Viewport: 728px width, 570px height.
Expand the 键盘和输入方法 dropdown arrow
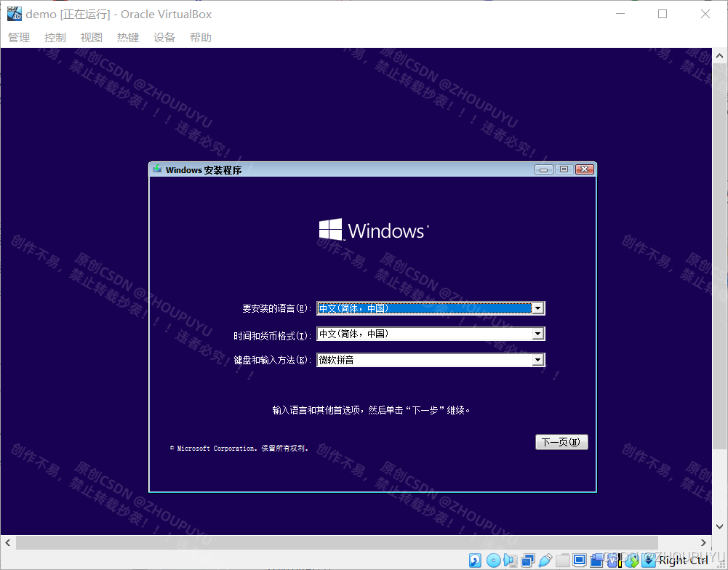(537, 360)
